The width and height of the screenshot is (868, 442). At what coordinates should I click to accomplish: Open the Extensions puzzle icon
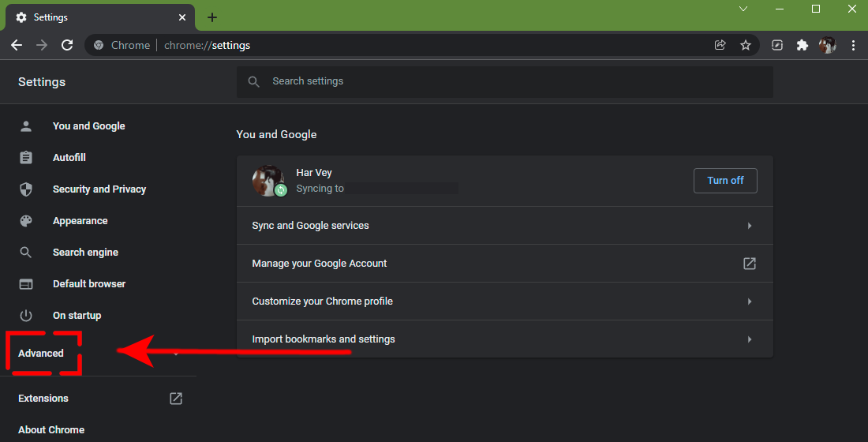803,46
